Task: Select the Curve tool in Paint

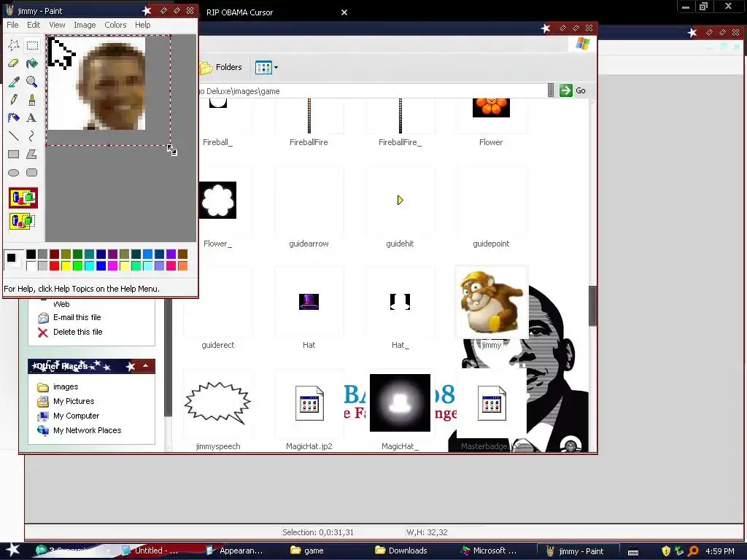Action: click(x=32, y=136)
